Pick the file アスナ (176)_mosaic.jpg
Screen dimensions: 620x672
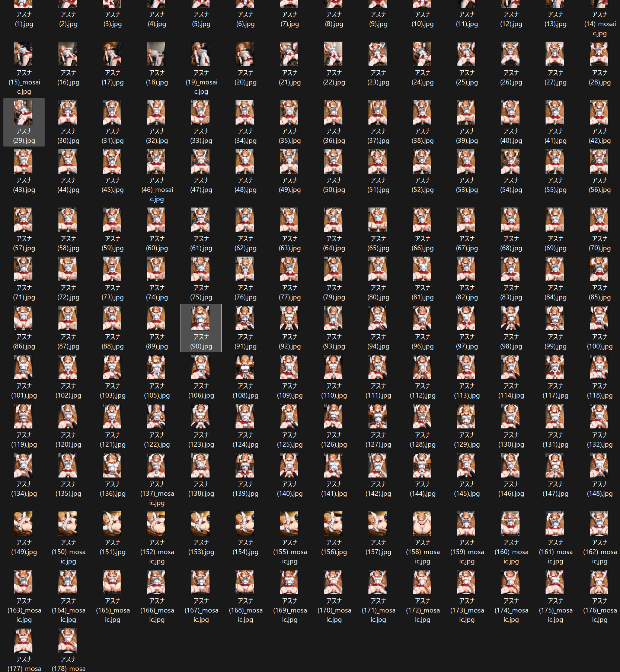point(600,597)
